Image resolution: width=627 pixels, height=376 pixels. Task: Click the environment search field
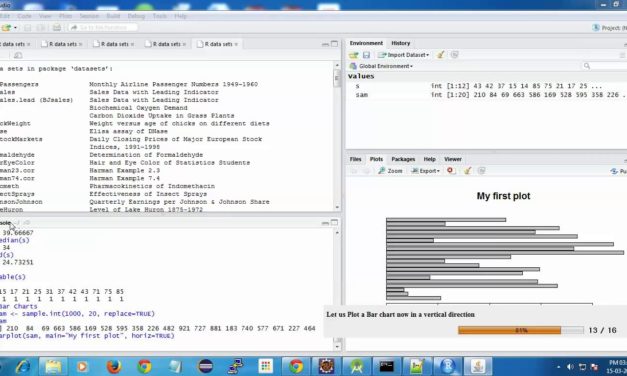604,66
